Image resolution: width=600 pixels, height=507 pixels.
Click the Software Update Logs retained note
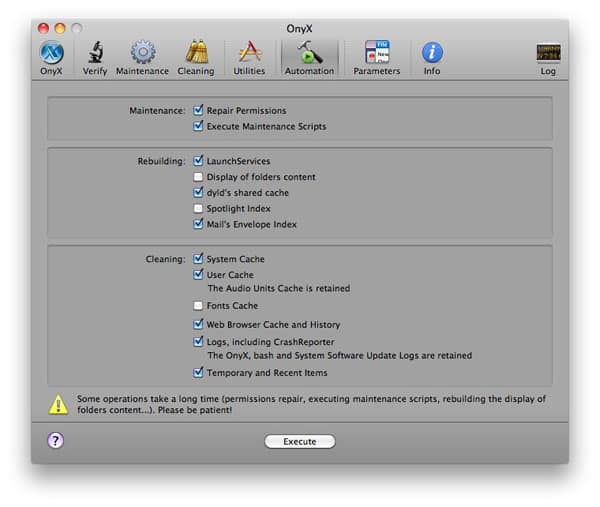340,355
